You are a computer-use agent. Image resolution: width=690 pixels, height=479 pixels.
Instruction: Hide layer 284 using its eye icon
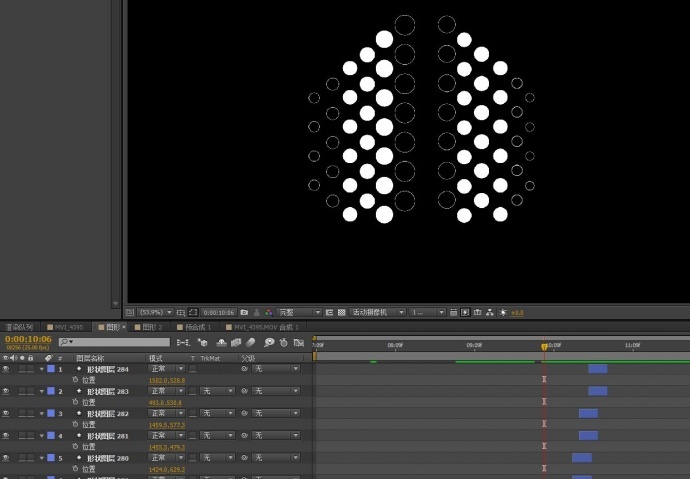6,369
